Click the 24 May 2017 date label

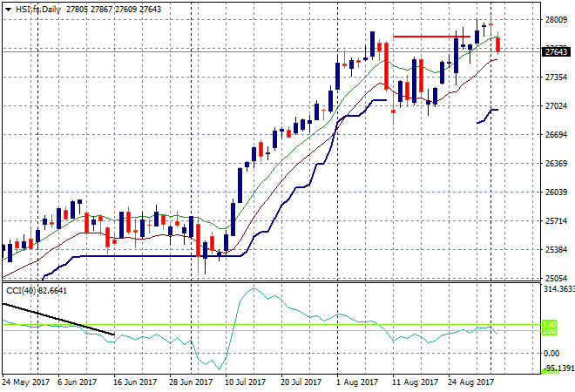pyautogui.click(x=24, y=382)
